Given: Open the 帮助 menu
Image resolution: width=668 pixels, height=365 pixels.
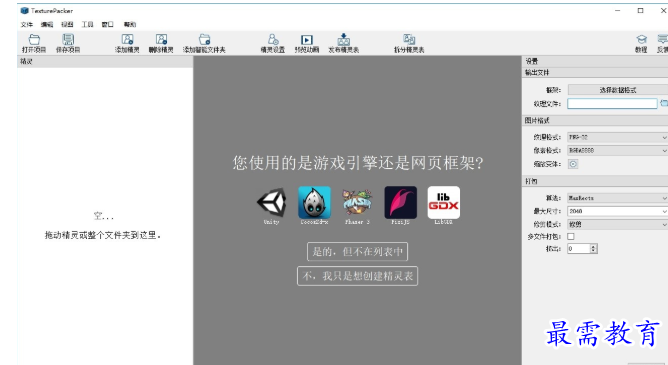Looking at the screenshot, I should tap(130, 25).
